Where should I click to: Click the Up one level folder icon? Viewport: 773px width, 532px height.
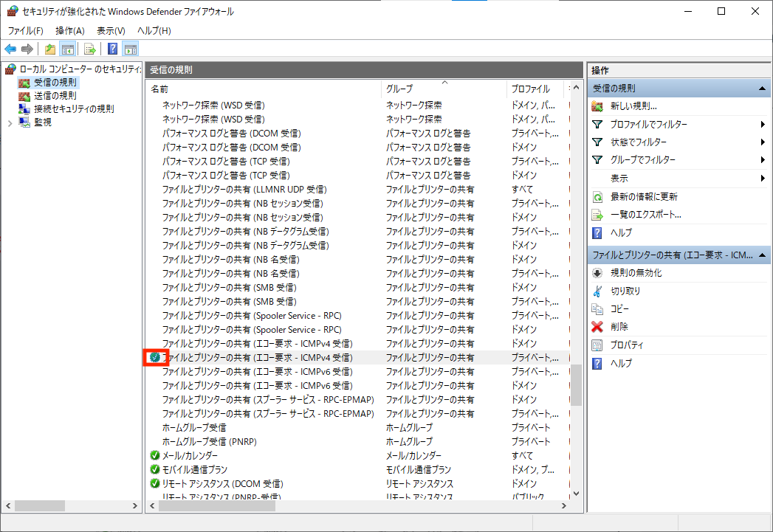(x=49, y=49)
